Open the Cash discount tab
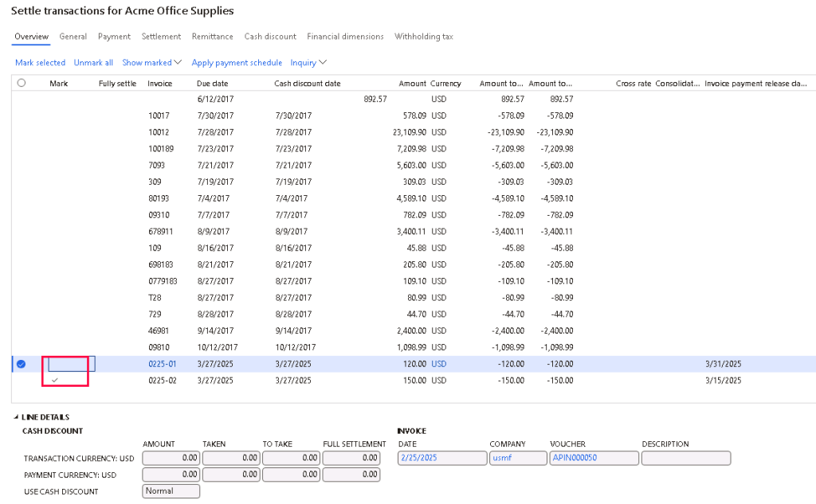Image resolution: width=816 pixels, height=504 pixels. click(x=270, y=37)
